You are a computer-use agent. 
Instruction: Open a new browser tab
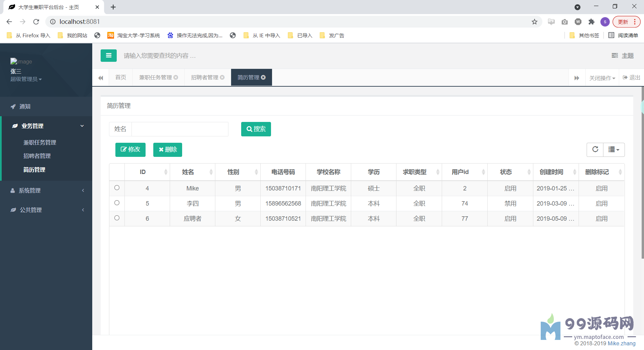click(x=113, y=7)
